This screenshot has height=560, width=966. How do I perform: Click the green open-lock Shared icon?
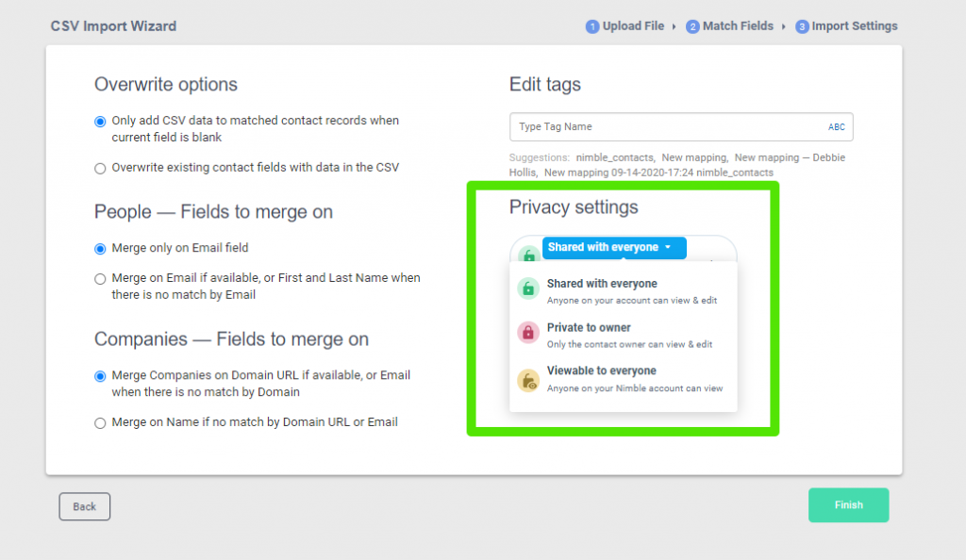point(528,288)
